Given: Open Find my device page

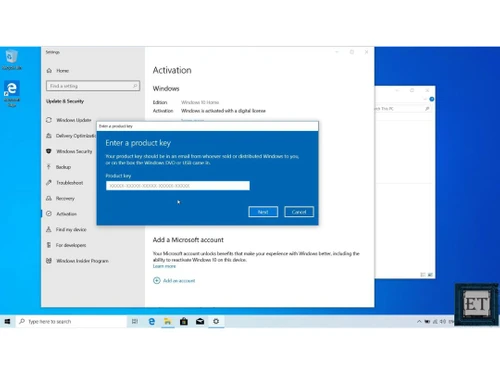Looking at the screenshot, I should coord(71,230).
